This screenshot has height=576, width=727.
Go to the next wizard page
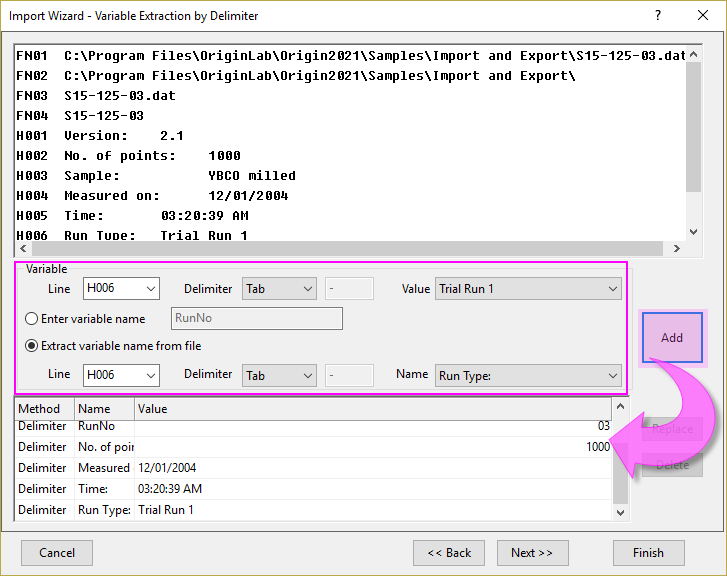click(532, 552)
